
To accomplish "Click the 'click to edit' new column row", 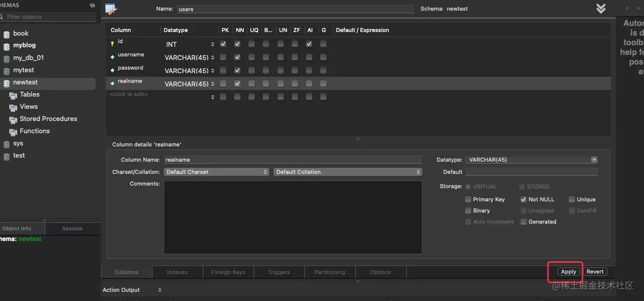I will 129,95.
